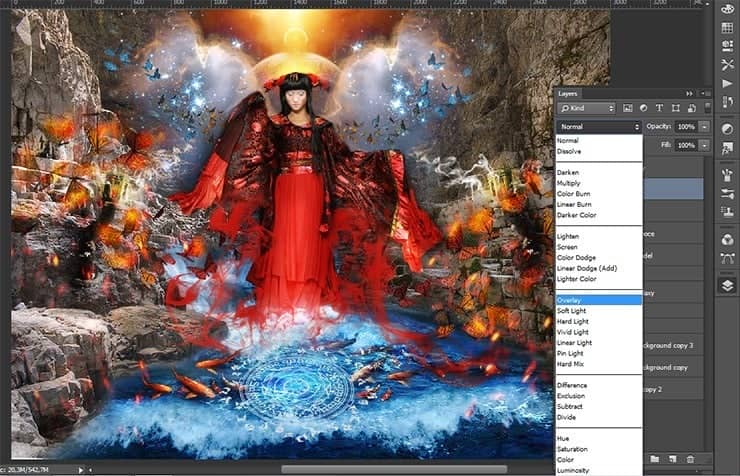The width and height of the screenshot is (740, 476).
Task: Click the delete layer trash icon
Action: 690,459
